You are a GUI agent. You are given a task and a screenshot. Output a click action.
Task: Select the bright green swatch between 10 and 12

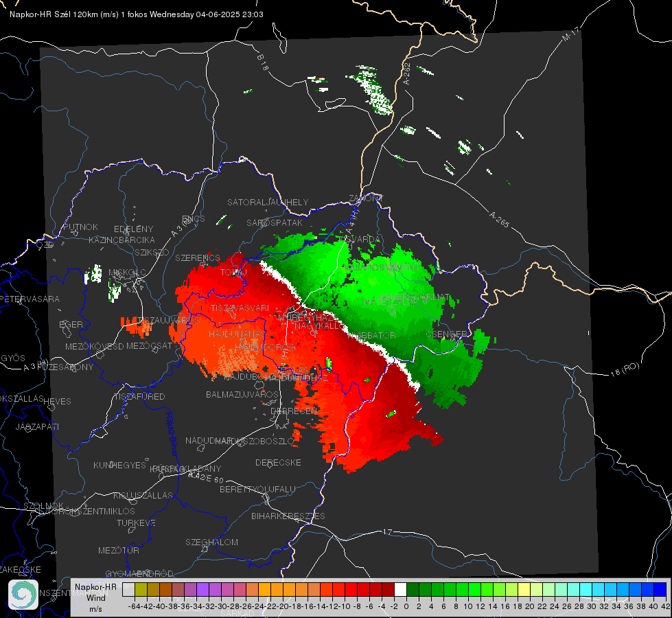[474, 590]
